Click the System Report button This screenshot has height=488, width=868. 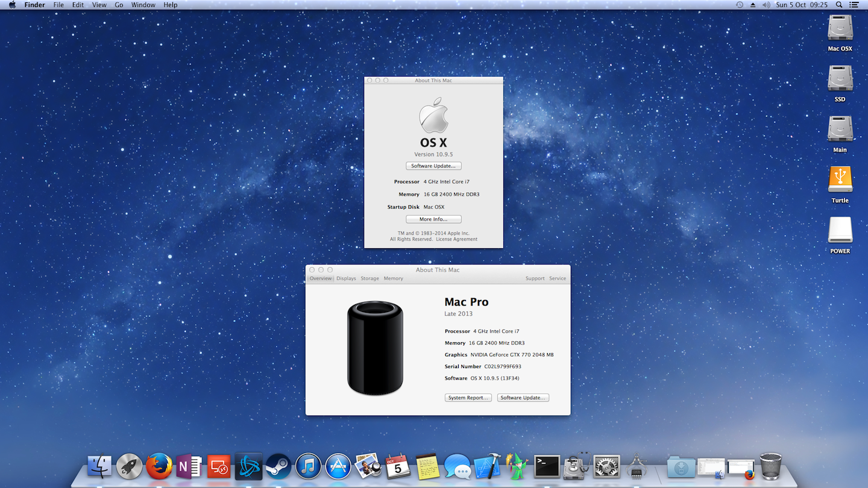tap(468, 398)
